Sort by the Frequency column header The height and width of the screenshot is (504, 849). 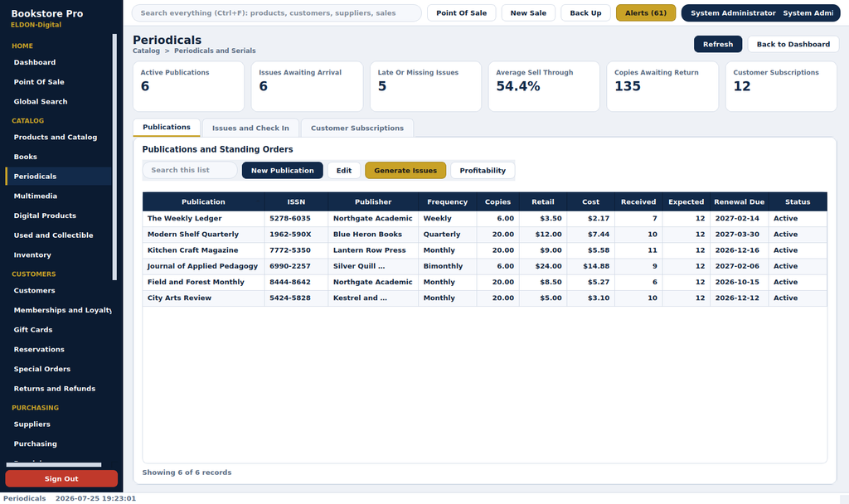tap(447, 202)
